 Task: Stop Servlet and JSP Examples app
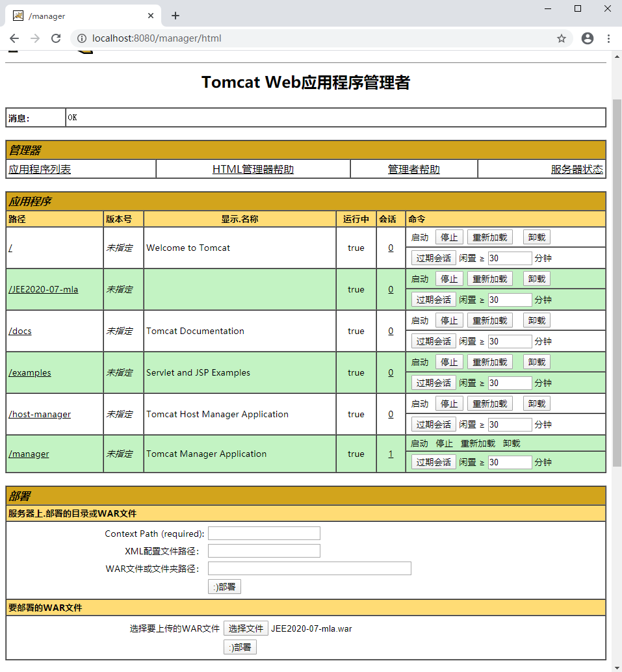point(449,362)
